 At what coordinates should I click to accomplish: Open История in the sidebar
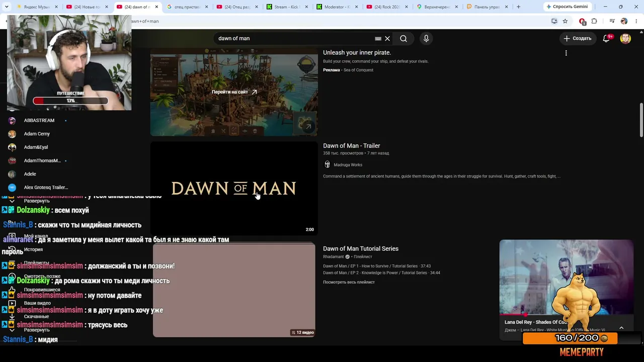pos(33,249)
